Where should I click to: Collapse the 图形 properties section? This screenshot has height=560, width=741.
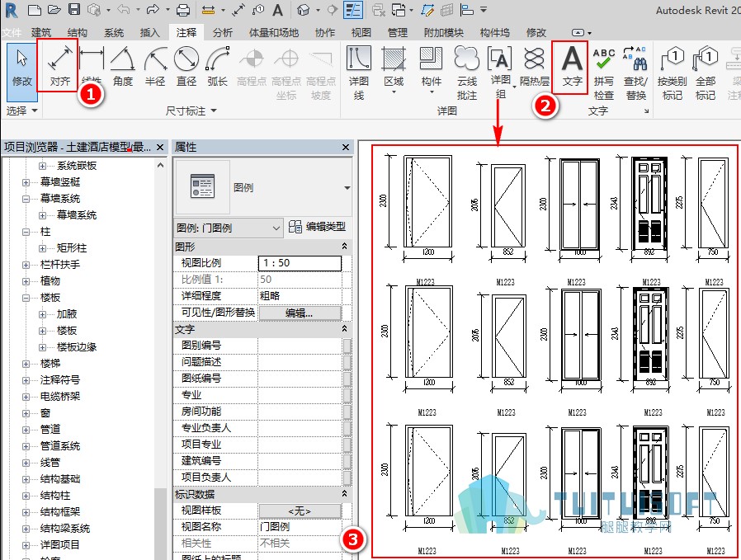(x=345, y=247)
